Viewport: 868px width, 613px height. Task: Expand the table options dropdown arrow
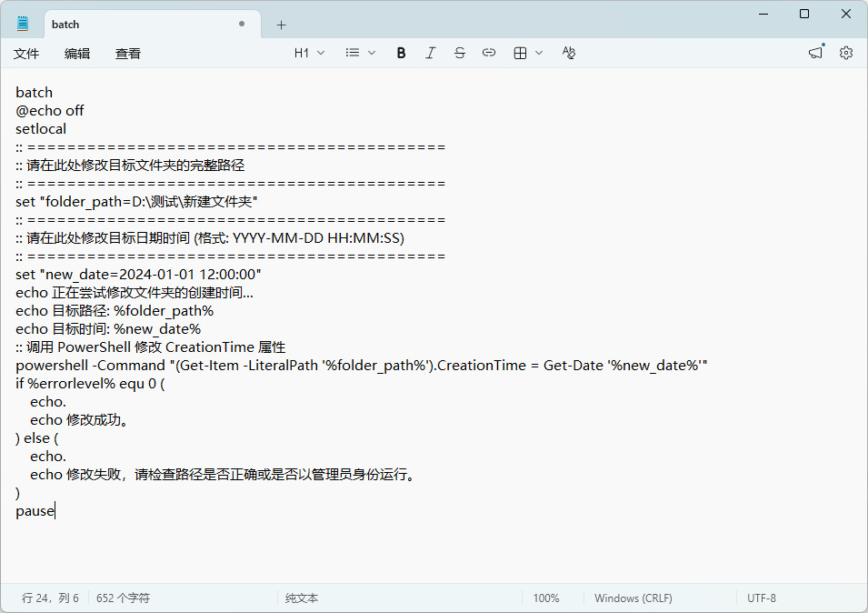point(539,53)
